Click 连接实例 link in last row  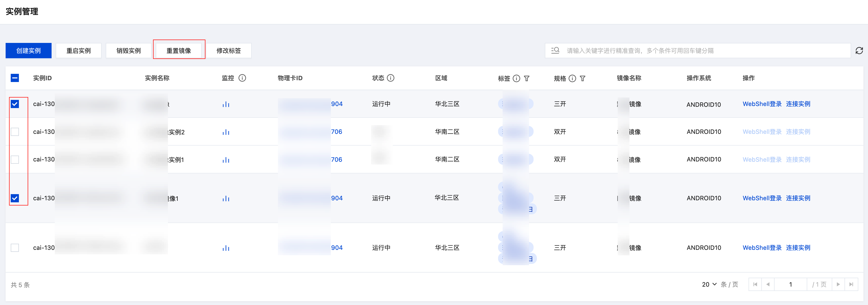798,248
